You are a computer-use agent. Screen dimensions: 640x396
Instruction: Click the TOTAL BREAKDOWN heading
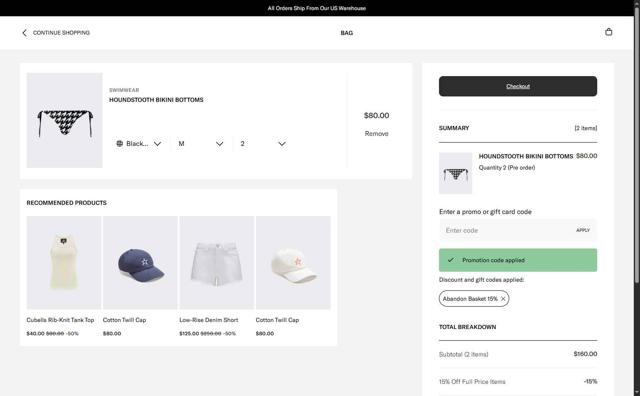click(467, 327)
